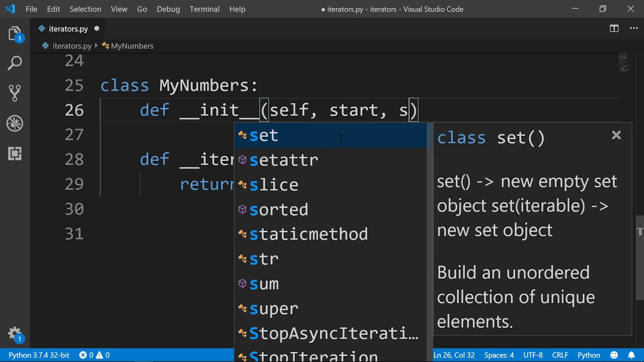This screenshot has width=644, height=362.
Task: Close the set() documentation popup
Action: pos(616,135)
